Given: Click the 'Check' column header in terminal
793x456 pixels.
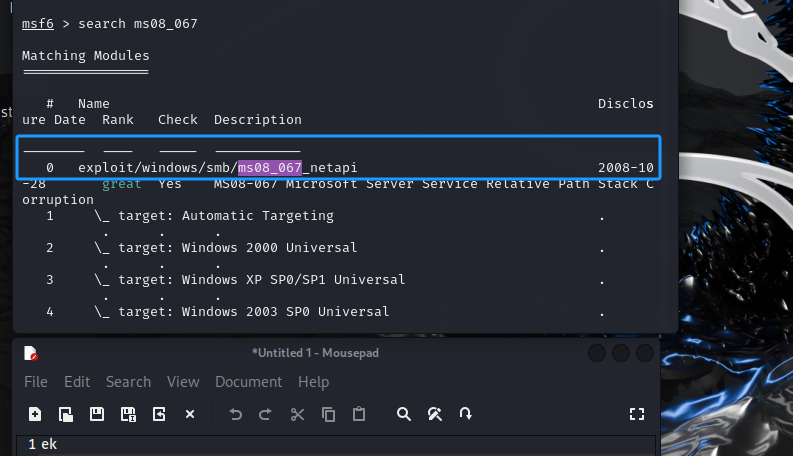Looking at the screenshot, I should click(x=178, y=120).
